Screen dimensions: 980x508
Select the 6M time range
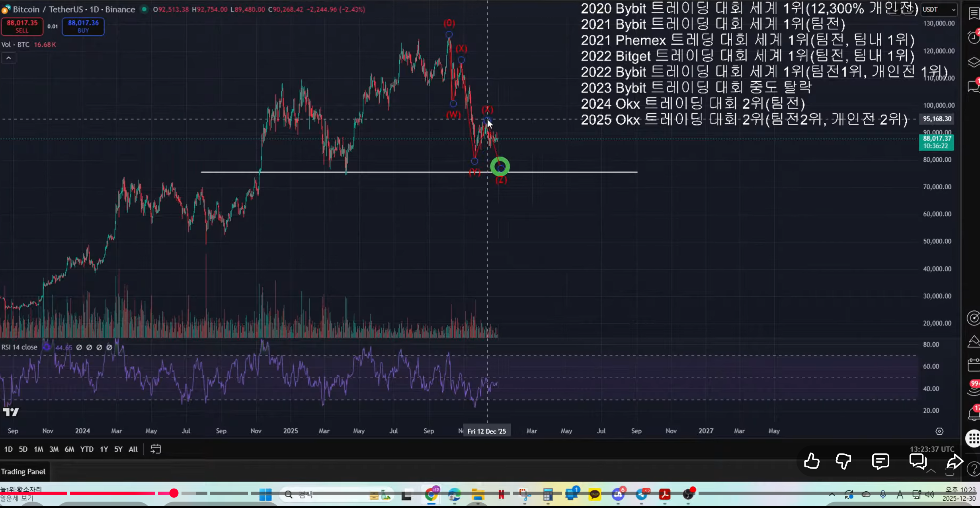point(69,449)
